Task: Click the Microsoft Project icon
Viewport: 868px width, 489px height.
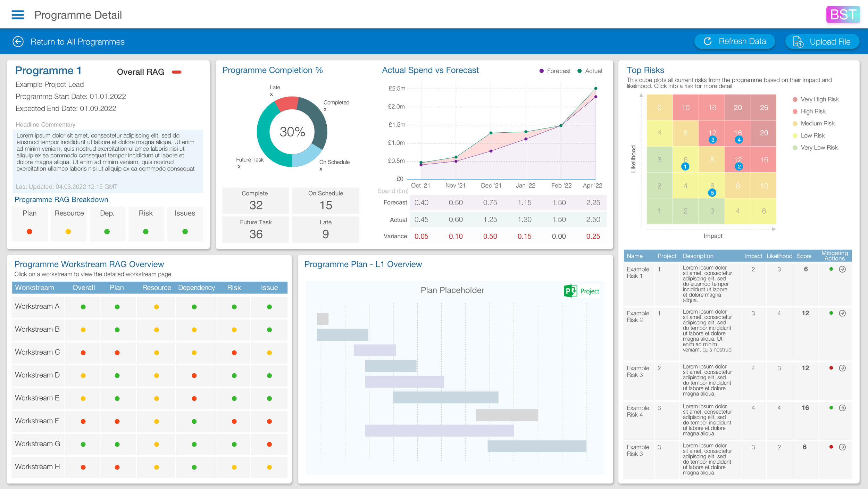Action: 570,291
